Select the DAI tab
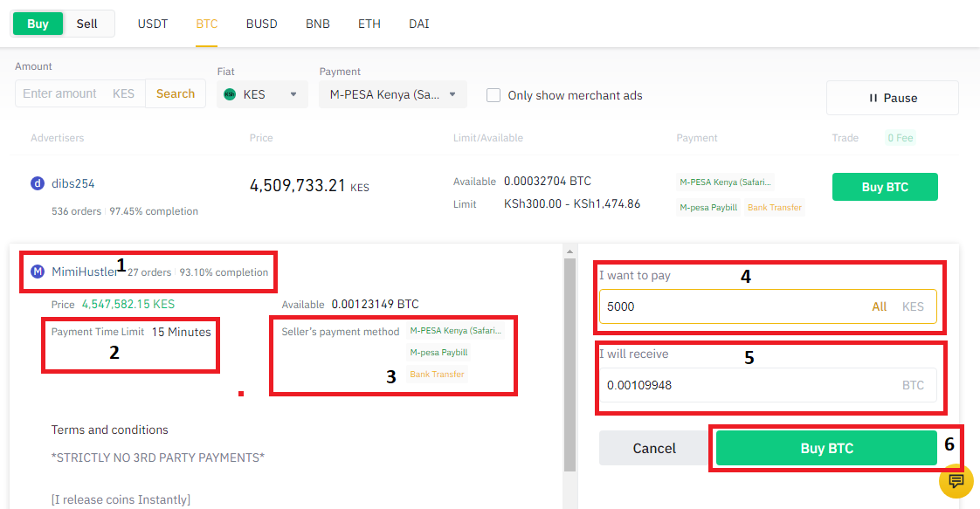Screen dimensions: 980x509 pyautogui.click(x=418, y=24)
